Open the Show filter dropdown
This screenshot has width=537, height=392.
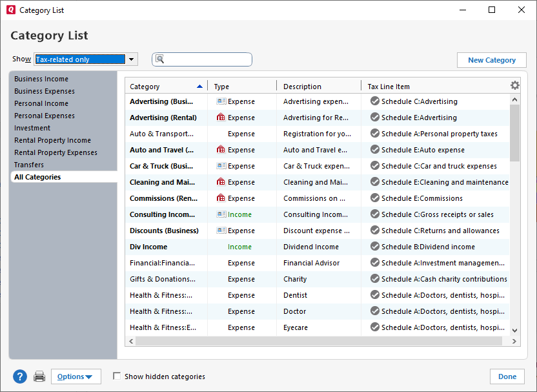(131, 59)
